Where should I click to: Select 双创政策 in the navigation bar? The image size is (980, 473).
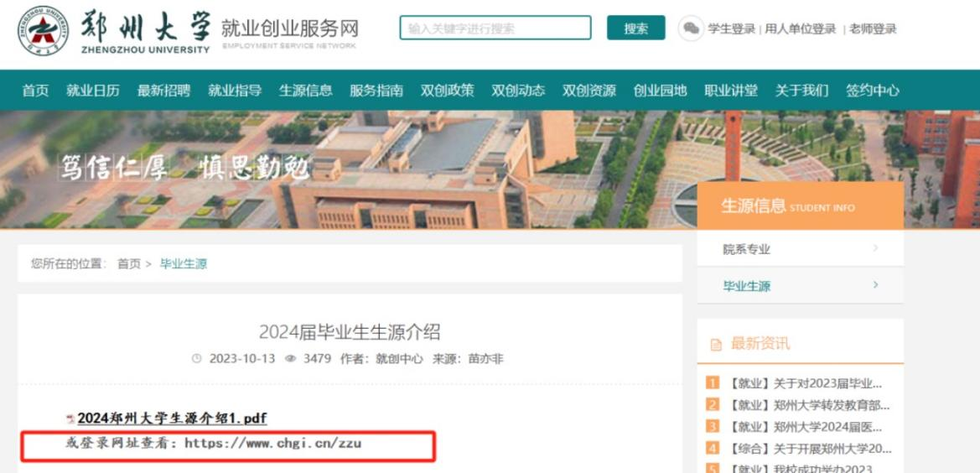point(447,91)
